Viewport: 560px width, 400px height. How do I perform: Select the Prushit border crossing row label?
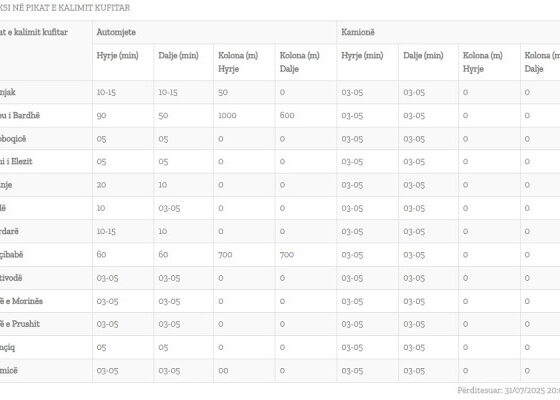[20, 324]
